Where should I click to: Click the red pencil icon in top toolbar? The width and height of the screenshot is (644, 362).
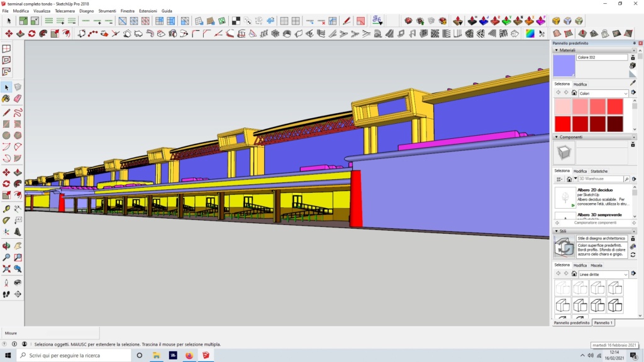pos(347,21)
